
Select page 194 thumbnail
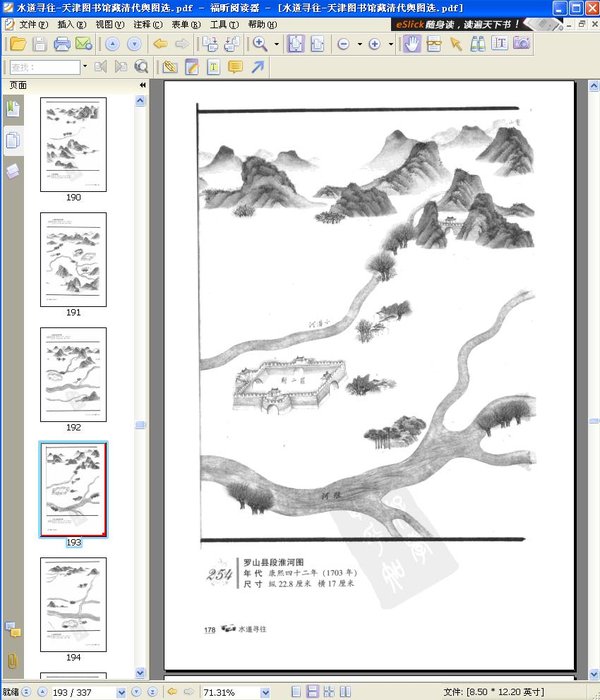pos(73,604)
